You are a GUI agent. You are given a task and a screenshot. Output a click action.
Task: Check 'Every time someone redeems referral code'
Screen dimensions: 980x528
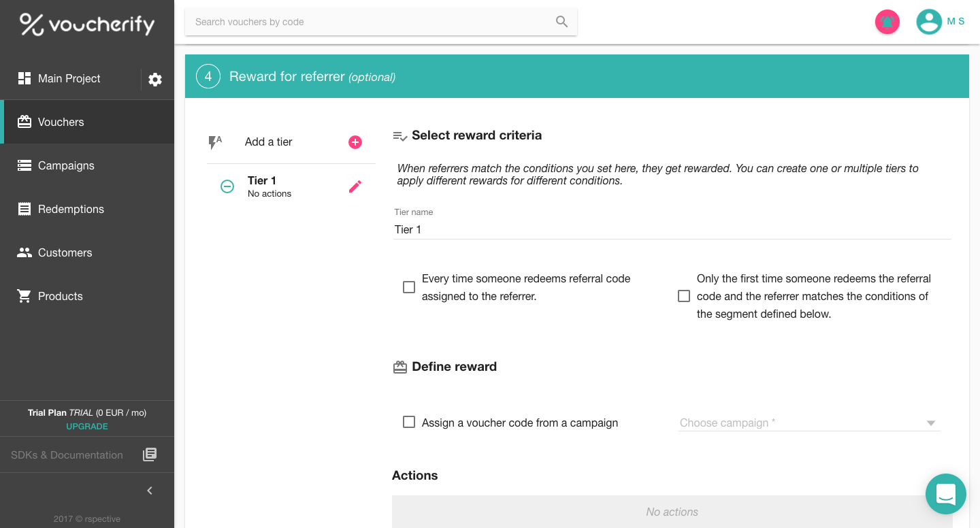[409, 287]
